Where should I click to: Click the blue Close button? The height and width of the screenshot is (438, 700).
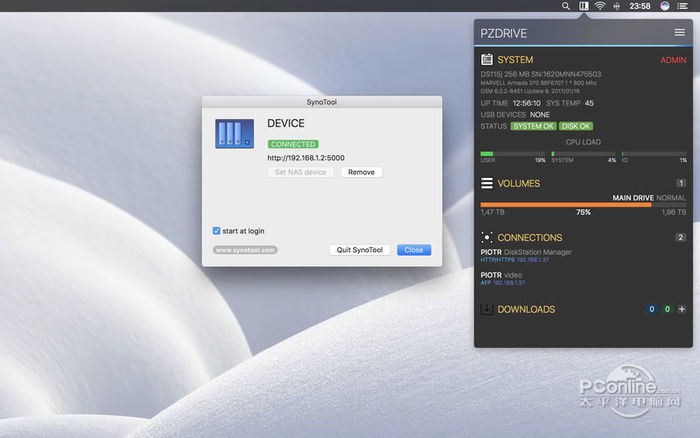[414, 250]
